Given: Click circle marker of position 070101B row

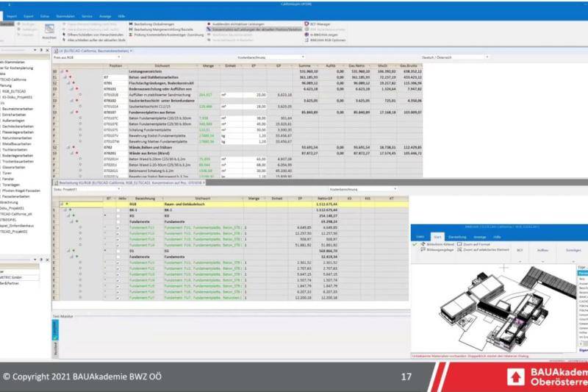Looking at the screenshot, I should tap(80, 95).
